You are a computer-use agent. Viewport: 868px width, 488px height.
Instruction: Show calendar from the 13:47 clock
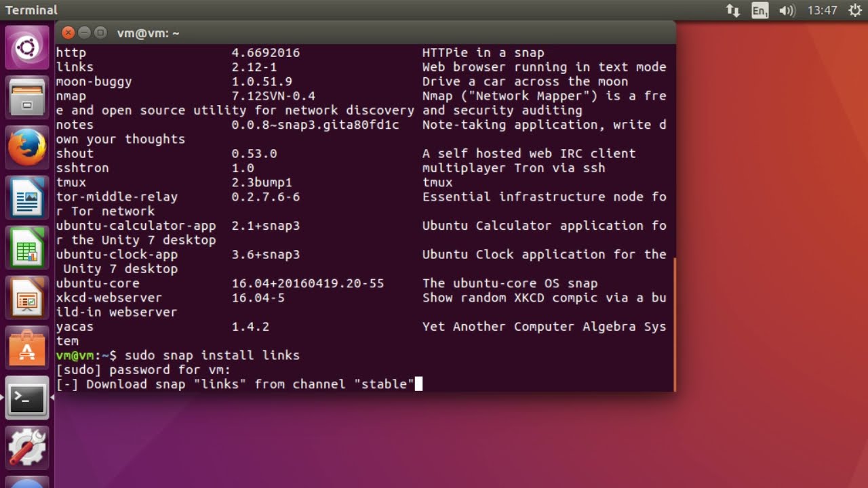[822, 10]
